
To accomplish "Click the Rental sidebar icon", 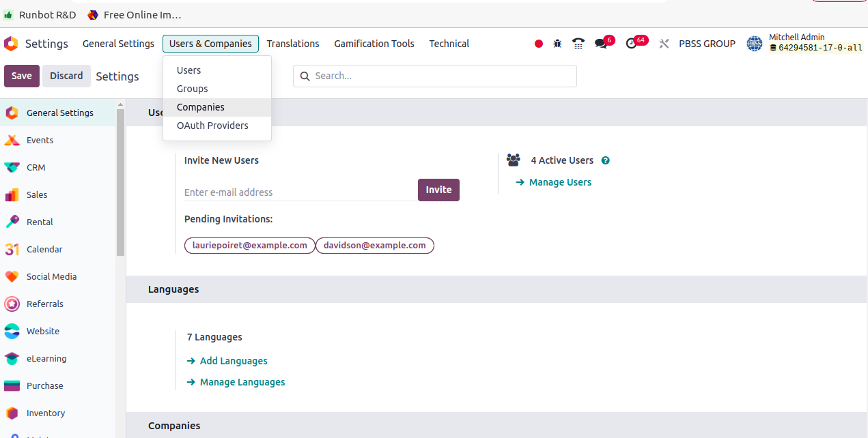I will coord(12,222).
